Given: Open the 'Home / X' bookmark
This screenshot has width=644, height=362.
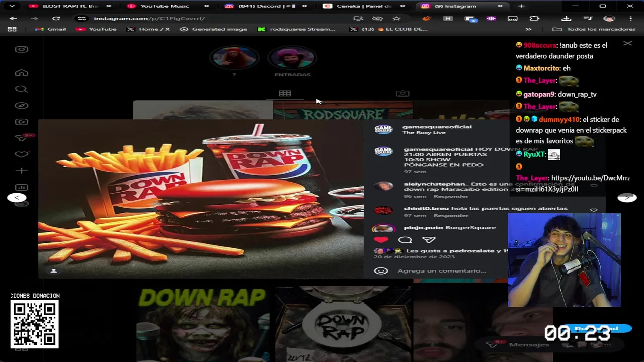Looking at the screenshot, I should 148,29.
